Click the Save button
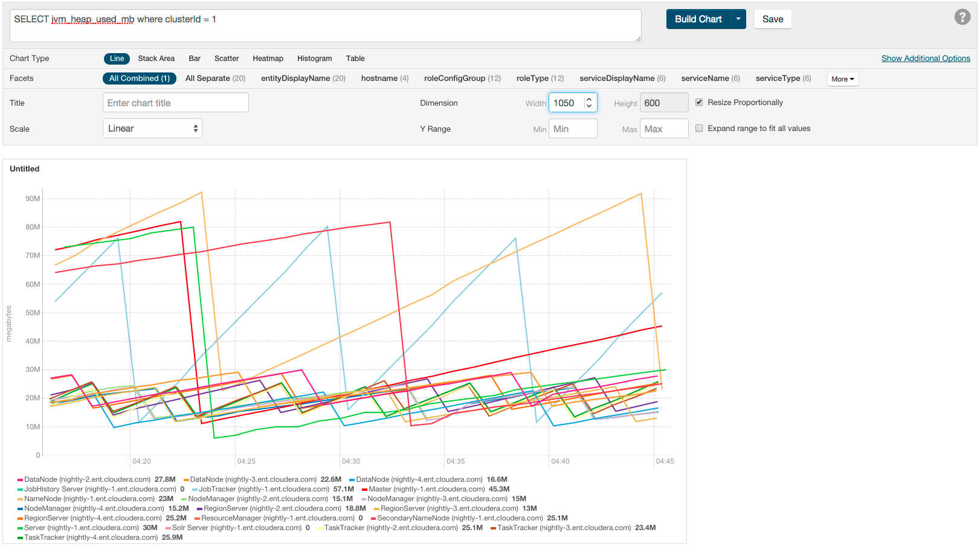 point(773,19)
